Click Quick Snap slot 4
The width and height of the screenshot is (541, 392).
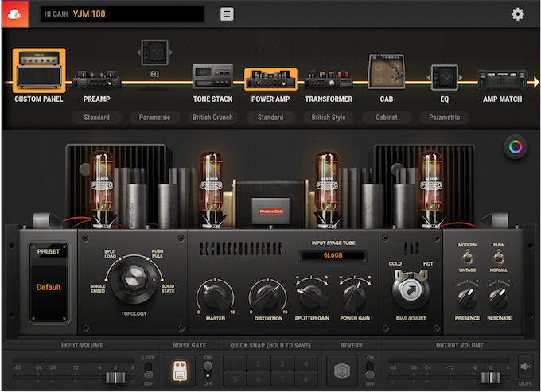pyautogui.click(x=306, y=363)
